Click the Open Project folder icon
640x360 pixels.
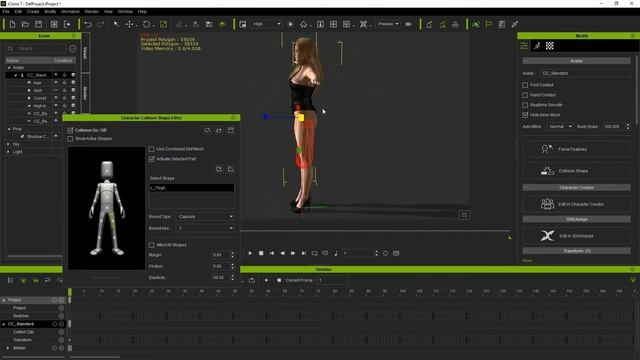[25, 24]
